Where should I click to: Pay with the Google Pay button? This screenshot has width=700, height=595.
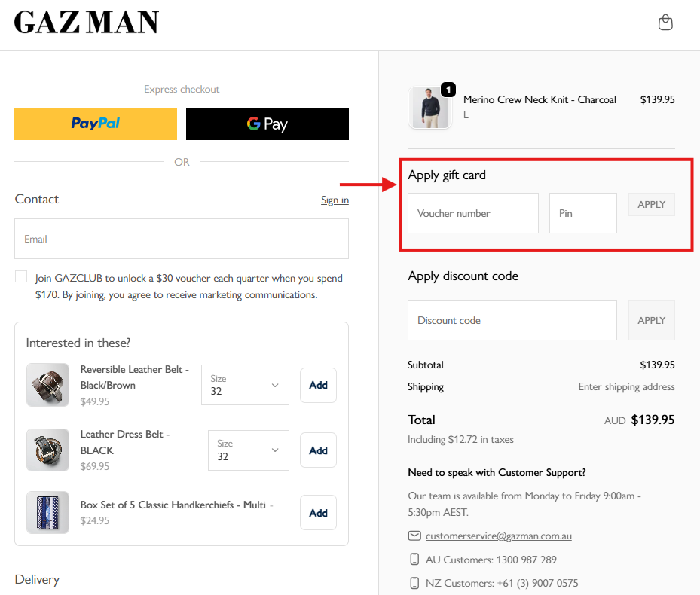coord(267,124)
